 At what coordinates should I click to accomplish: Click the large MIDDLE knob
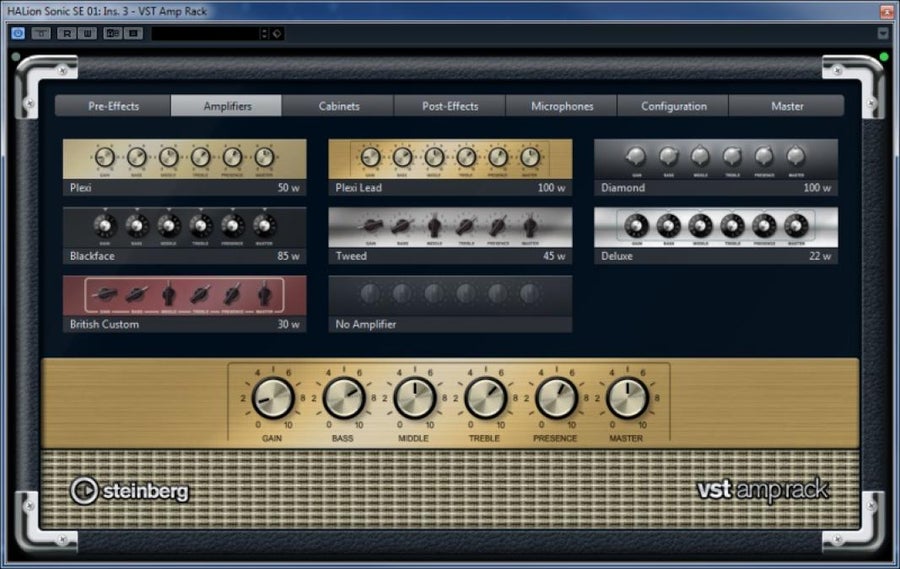tap(414, 398)
